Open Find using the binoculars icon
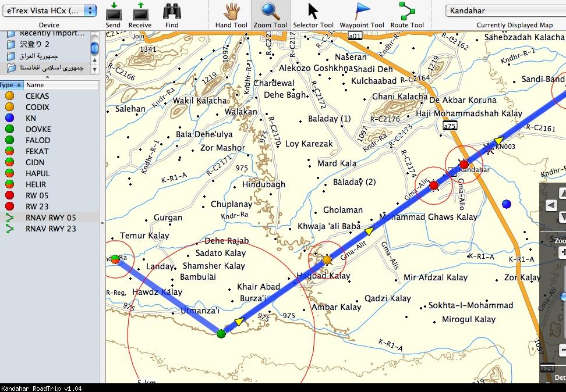The width and height of the screenshot is (566, 392). coord(171,13)
